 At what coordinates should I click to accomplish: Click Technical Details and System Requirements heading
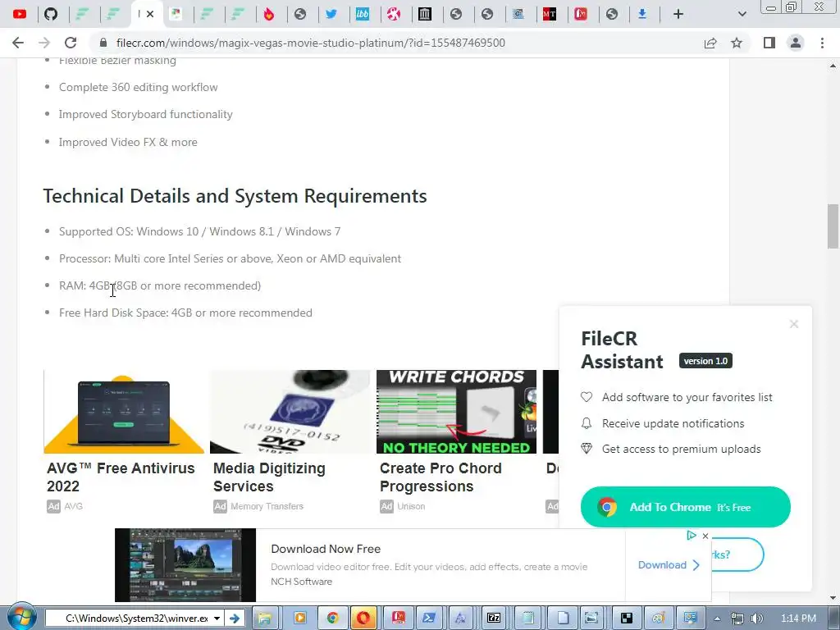(235, 196)
